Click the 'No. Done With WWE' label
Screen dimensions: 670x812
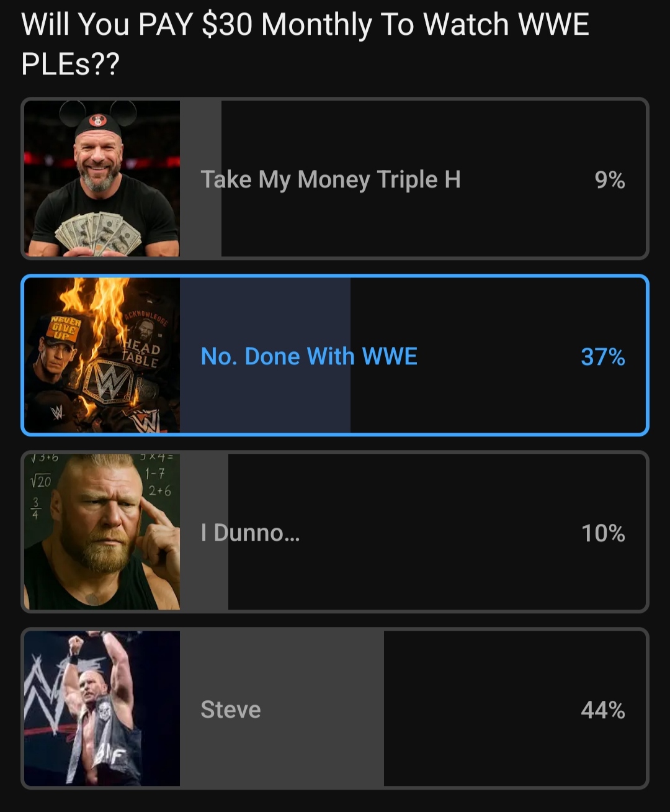coord(309,357)
